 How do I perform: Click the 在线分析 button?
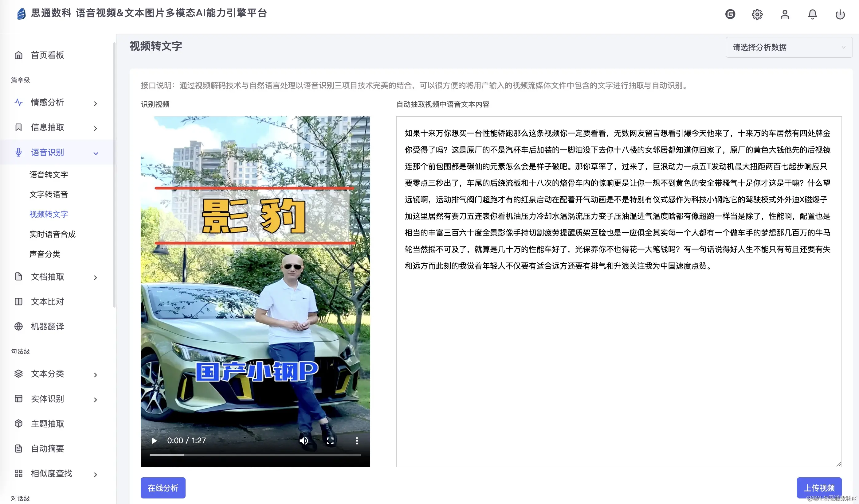coord(163,488)
